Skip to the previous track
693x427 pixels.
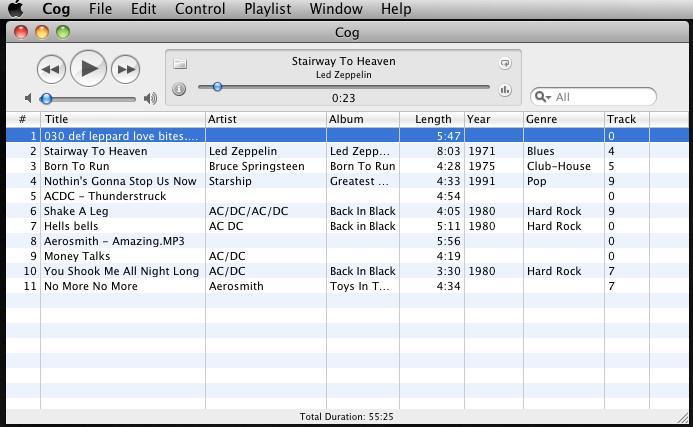point(51,69)
